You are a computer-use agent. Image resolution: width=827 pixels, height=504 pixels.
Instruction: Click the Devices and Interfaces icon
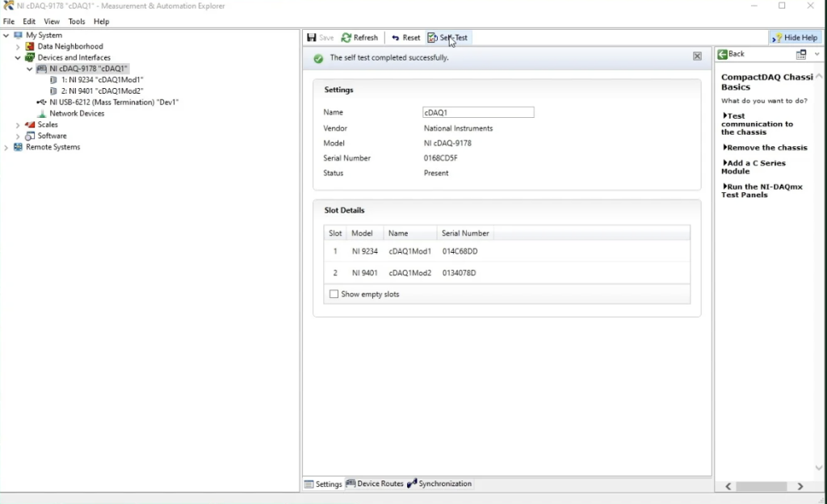pyautogui.click(x=30, y=57)
